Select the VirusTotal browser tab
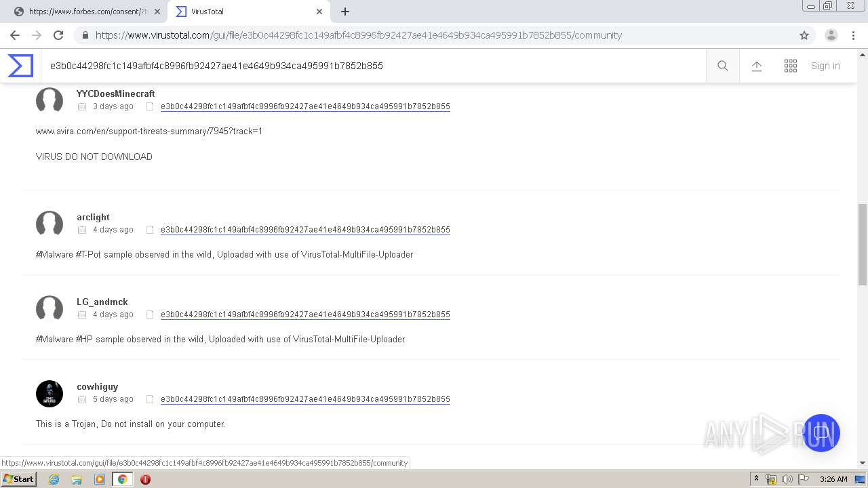 (248, 12)
